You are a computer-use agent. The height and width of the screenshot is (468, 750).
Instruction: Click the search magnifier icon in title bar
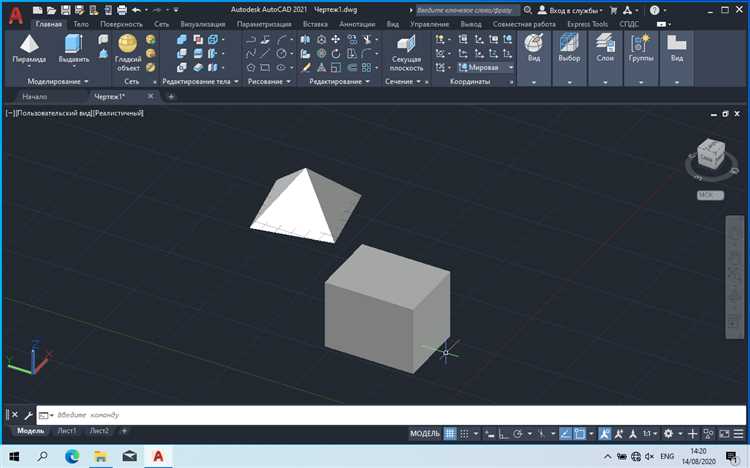(528, 10)
